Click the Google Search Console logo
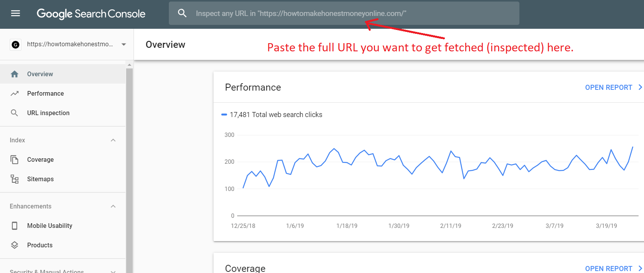644x273 pixels. [91, 14]
